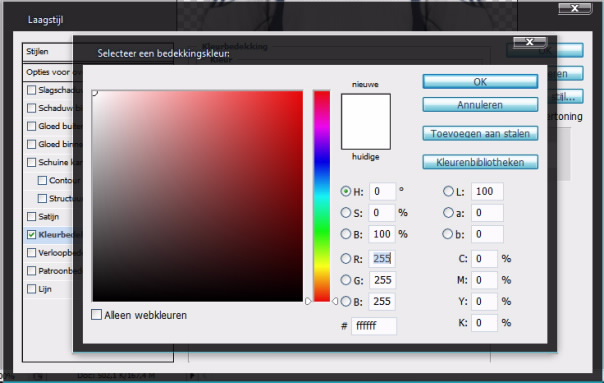604x383 pixels.
Task: Toggle Gloed buiten checkbox in Laagstijl
Action: click(x=32, y=126)
